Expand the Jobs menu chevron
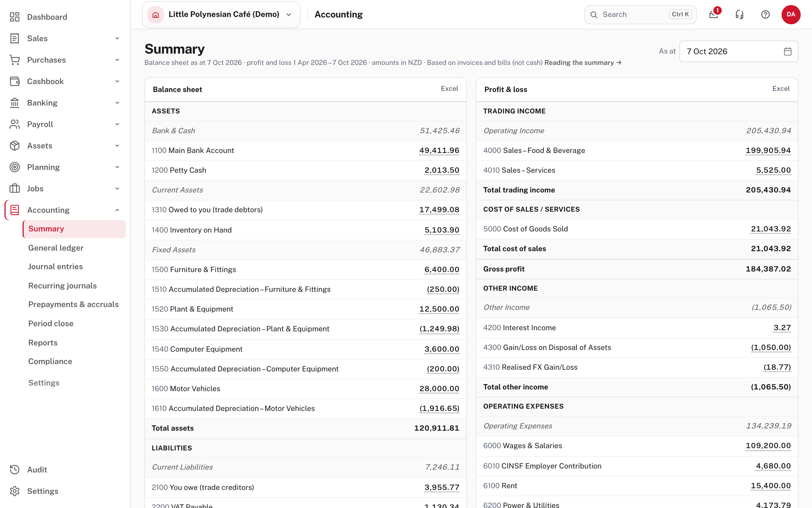Screen dimensions: 812x508 (x=117, y=189)
